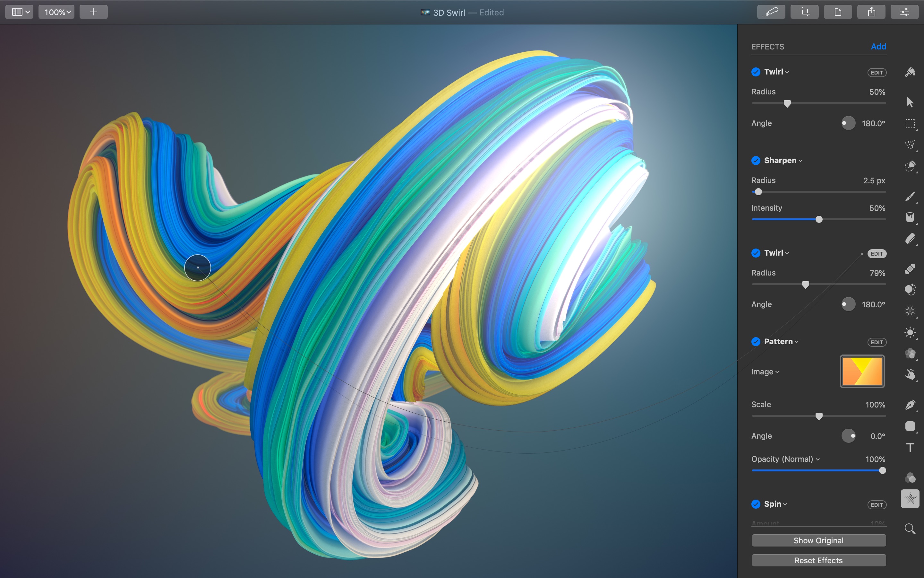Select the Rectangular Selection tool
The width and height of the screenshot is (924, 578).
coord(910,124)
